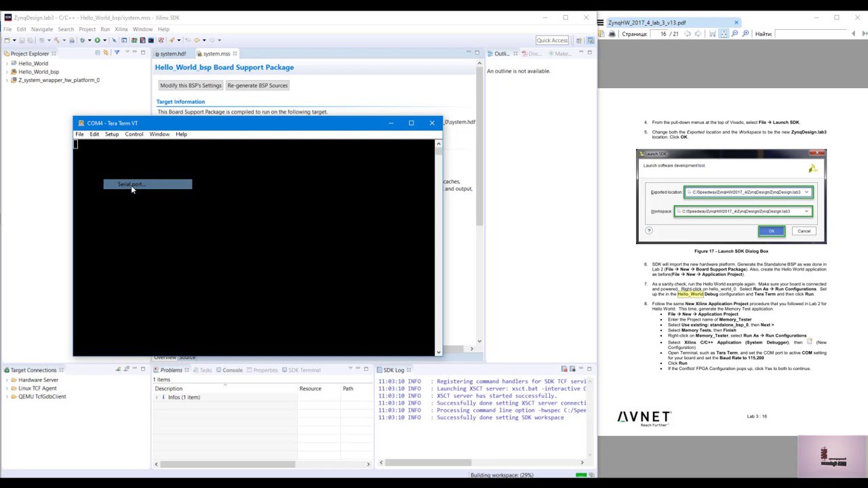This screenshot has width=868, height=488.
Task: Click the New wizard icon in SDK toolbar
Action: (7, 40)
